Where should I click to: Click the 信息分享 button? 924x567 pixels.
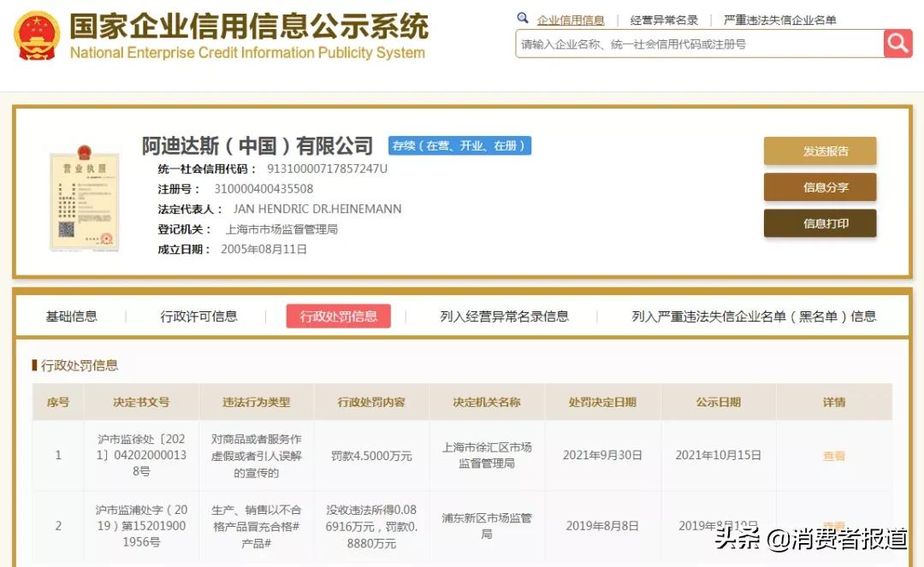pyautogui.click(x=820, y=187)
